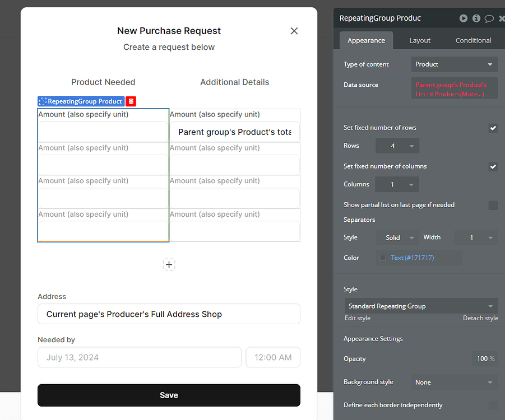
Task: Close the property editor with the X icon
Action: click(501, 18)
